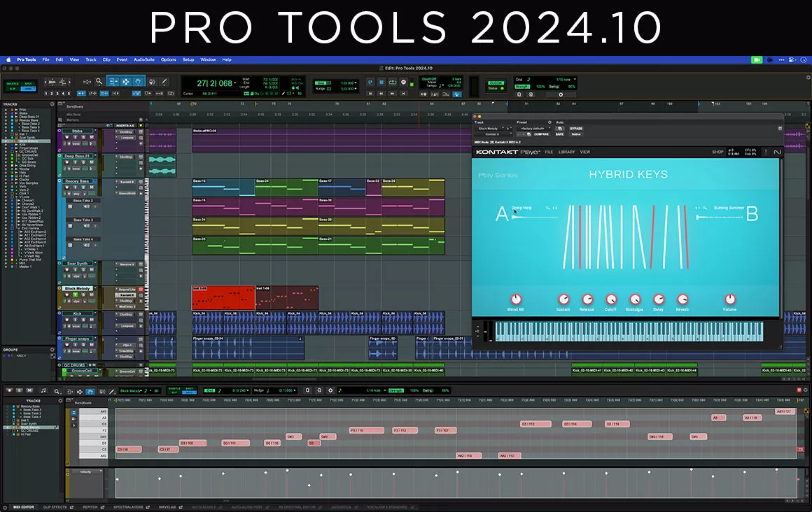The width and height of the screenshot is (812, 512).
Task: Click the COMPARE button in the plugin header
Action: coord(542,134)
